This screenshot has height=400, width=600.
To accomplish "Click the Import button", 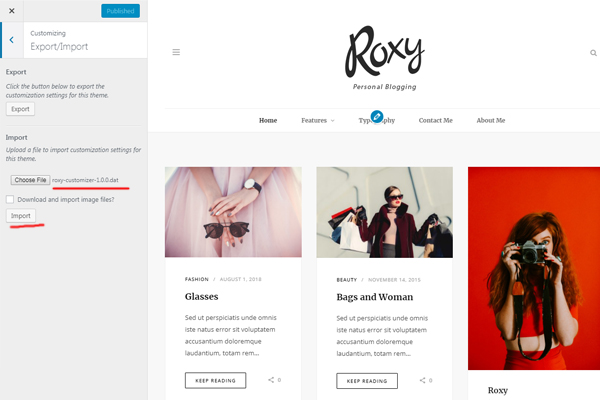I will [x=21, y=216].
